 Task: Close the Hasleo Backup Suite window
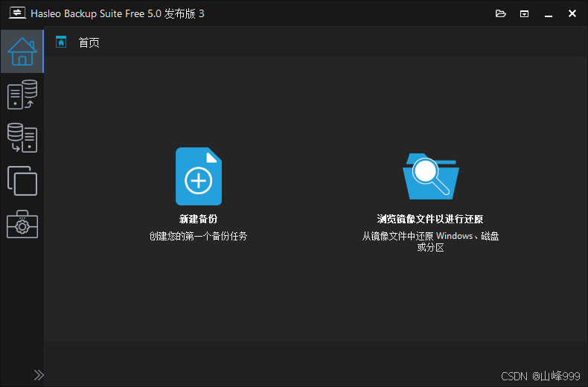point(572,13)
